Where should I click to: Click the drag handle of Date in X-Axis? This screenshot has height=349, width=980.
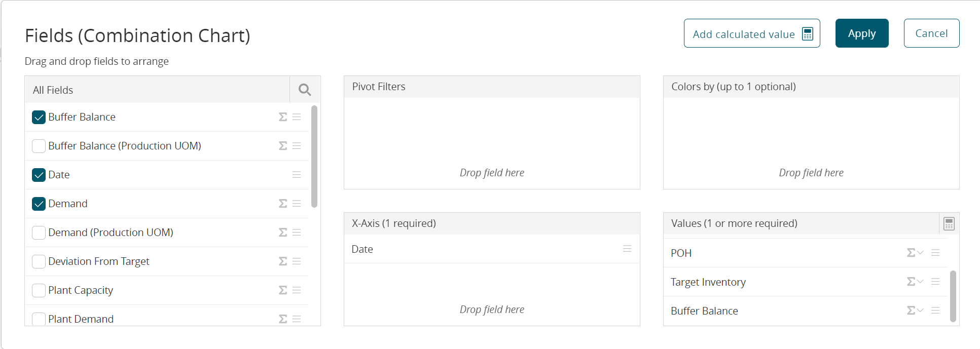(627, 249)
